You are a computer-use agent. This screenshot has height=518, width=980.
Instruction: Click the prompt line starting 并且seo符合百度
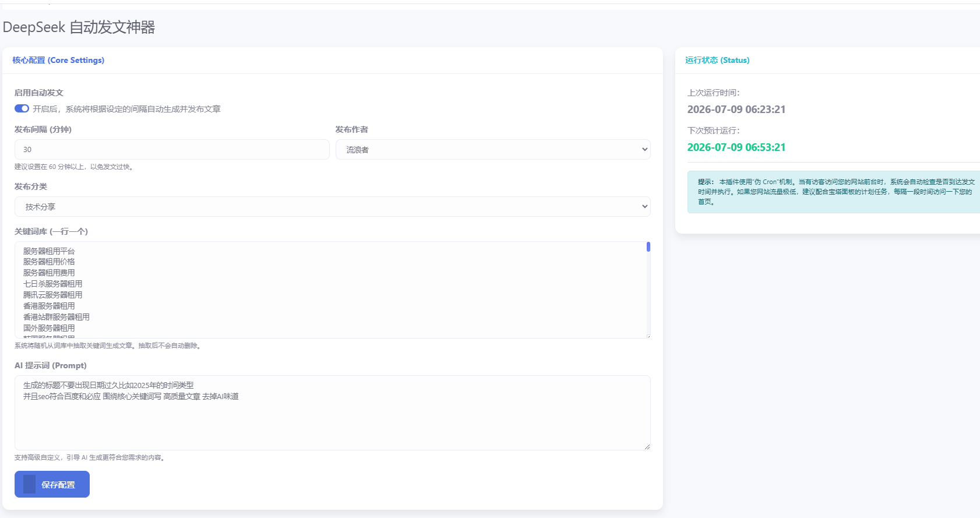(131, 396)
